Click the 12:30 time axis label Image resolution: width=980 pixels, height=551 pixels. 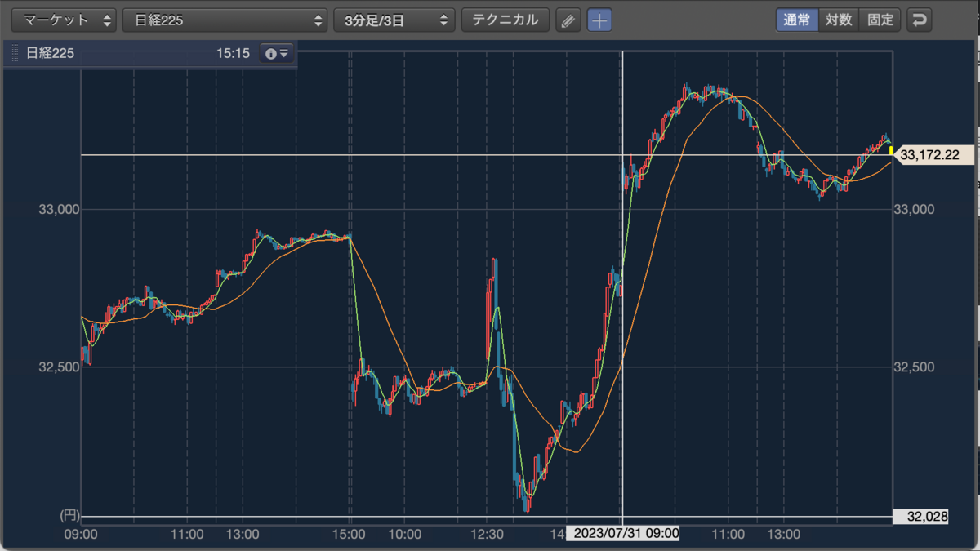click(x=486, y=535)
